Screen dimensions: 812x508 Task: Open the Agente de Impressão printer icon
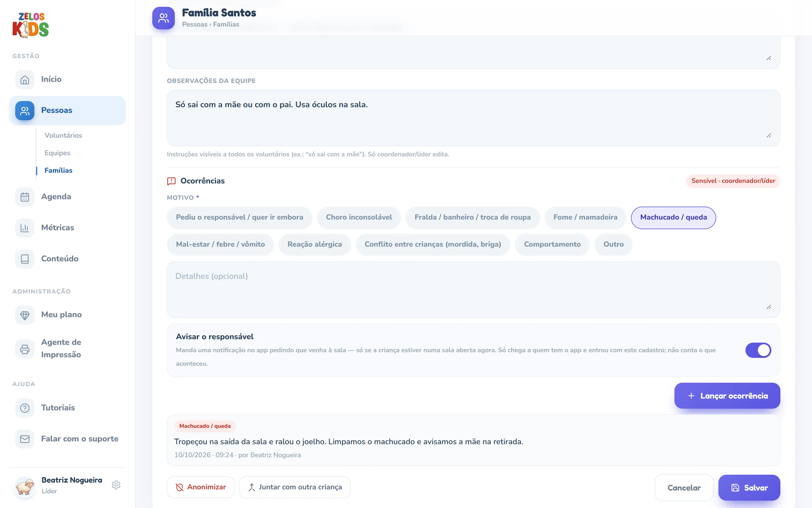[25, 349]
